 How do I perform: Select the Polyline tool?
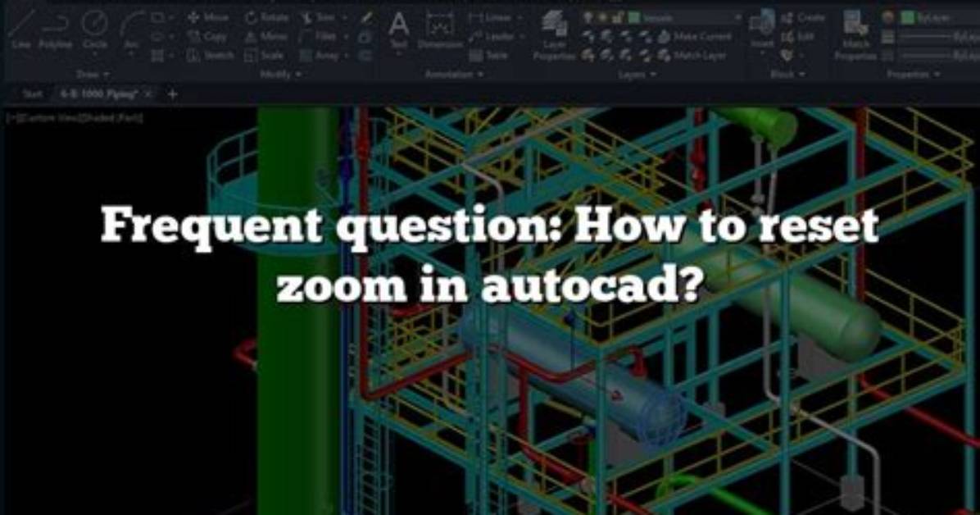(55, 30)
